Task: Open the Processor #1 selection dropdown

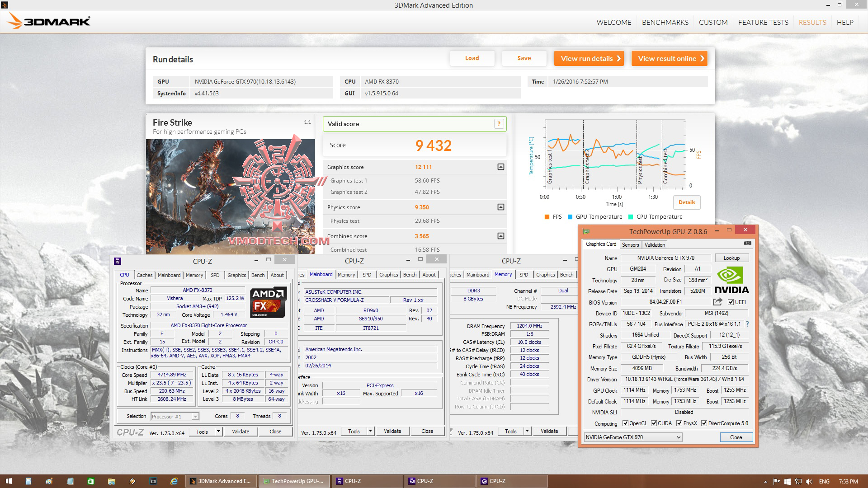Action: 195,417
